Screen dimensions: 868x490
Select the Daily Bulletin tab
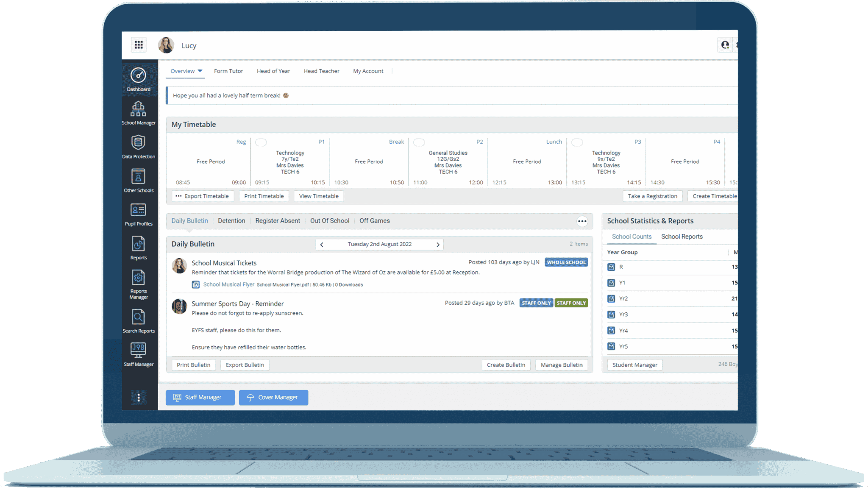[189, 221]
